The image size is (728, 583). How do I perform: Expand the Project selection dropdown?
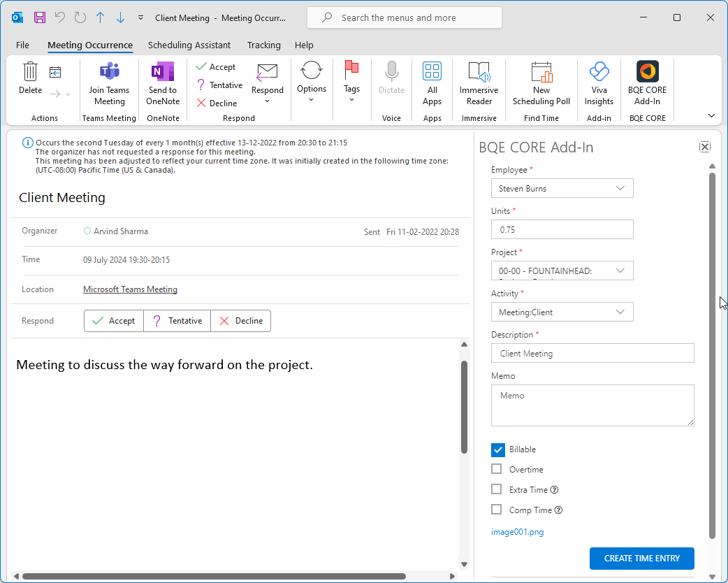(x=562, y=271)
